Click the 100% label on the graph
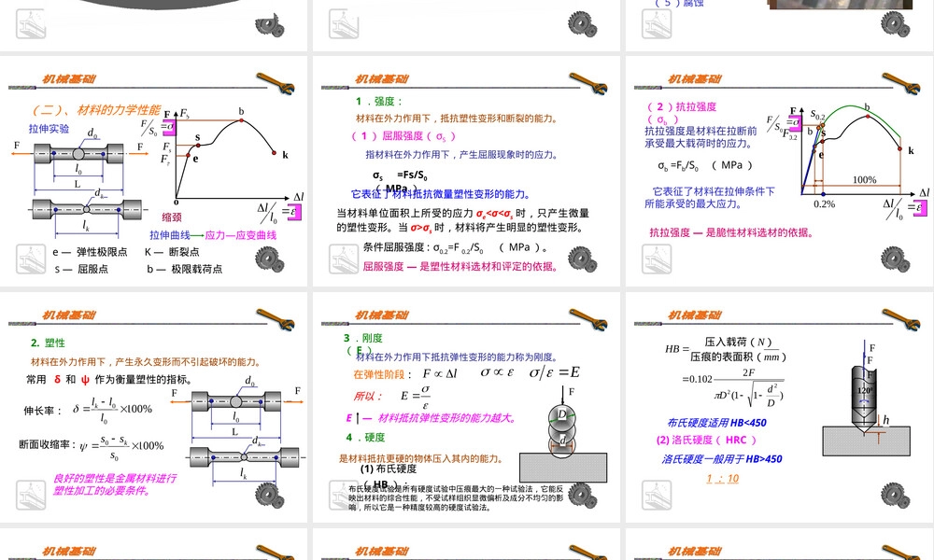Viewport: 934px width, 560px height. point(864,180)
